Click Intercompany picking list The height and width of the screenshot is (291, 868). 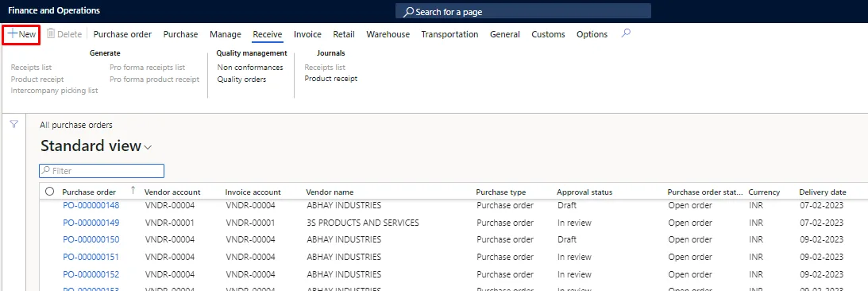(54, 91)
